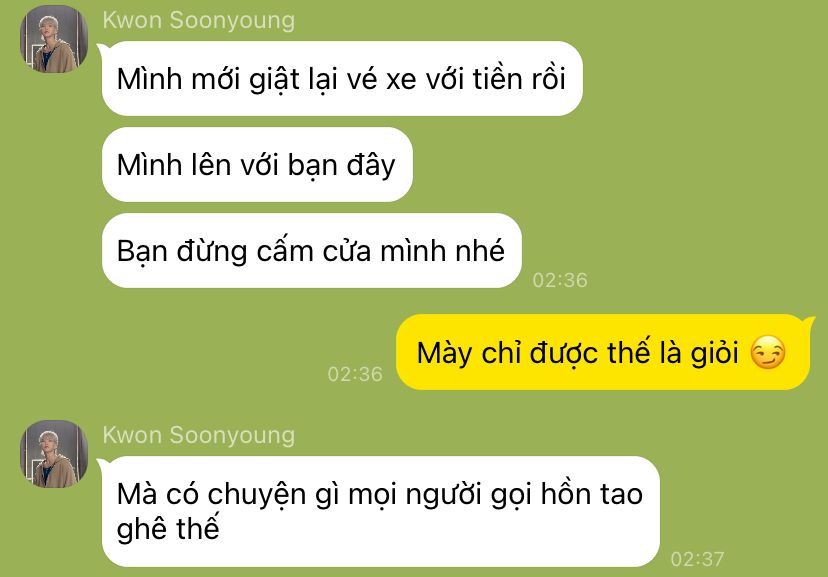Viewport: 828px width, 577px height.
Task: Select the yellow "Mày chỉ được thế là giỏi" bubble
Action: pyautogui.click(x=603, y=352)
